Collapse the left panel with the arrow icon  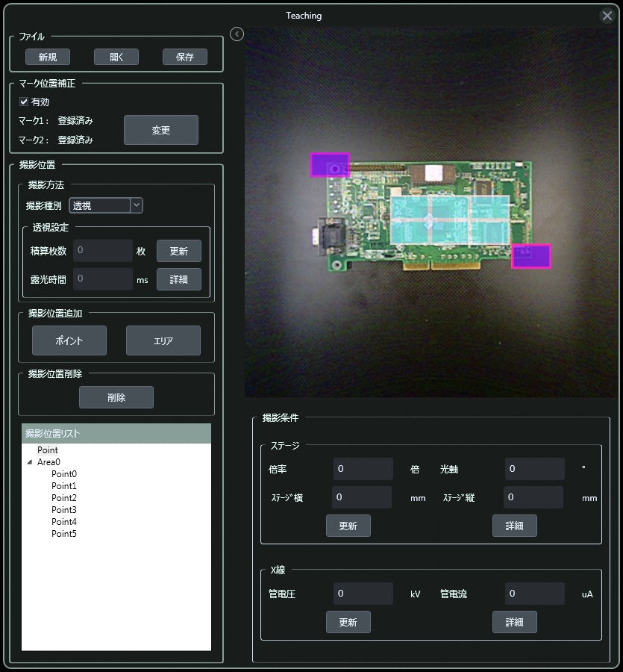[237, 34]
